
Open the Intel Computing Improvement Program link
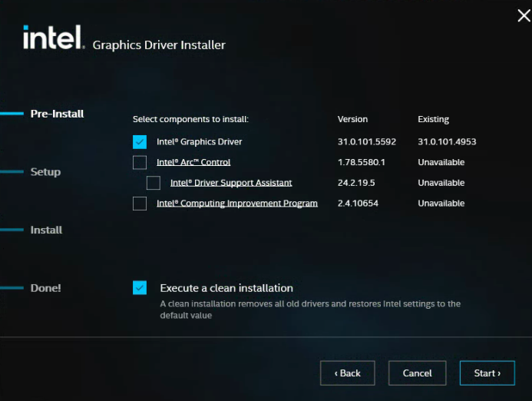237,204
